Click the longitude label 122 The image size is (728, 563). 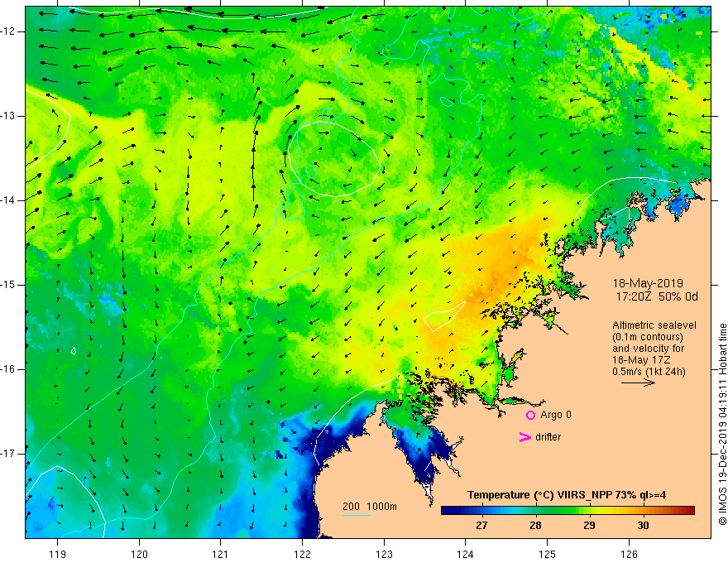302,554
